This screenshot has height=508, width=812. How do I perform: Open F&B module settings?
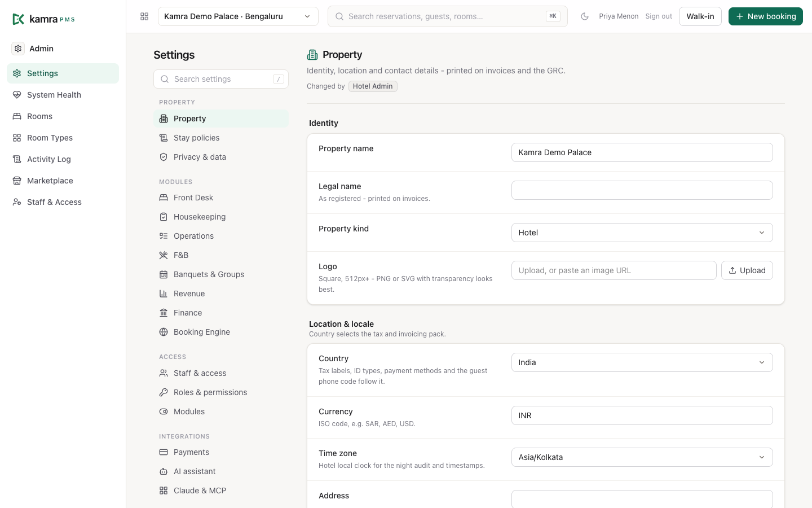(221, 255)
